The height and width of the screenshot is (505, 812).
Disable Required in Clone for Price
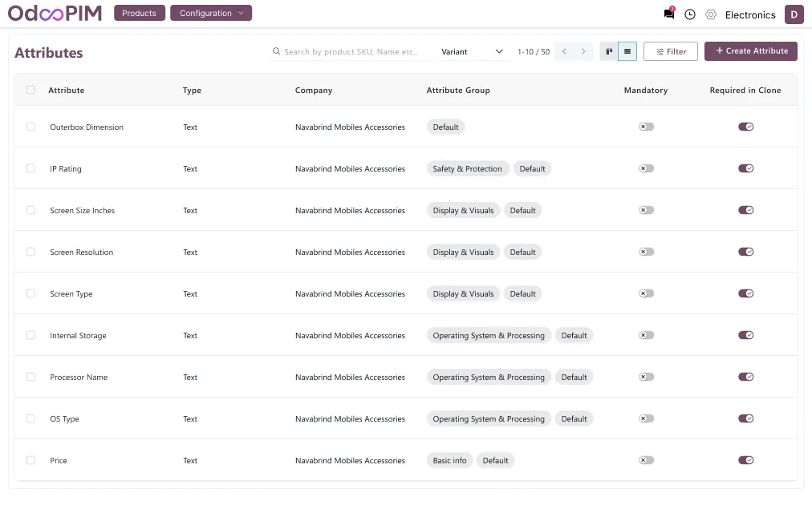click(x=746, y=460)
